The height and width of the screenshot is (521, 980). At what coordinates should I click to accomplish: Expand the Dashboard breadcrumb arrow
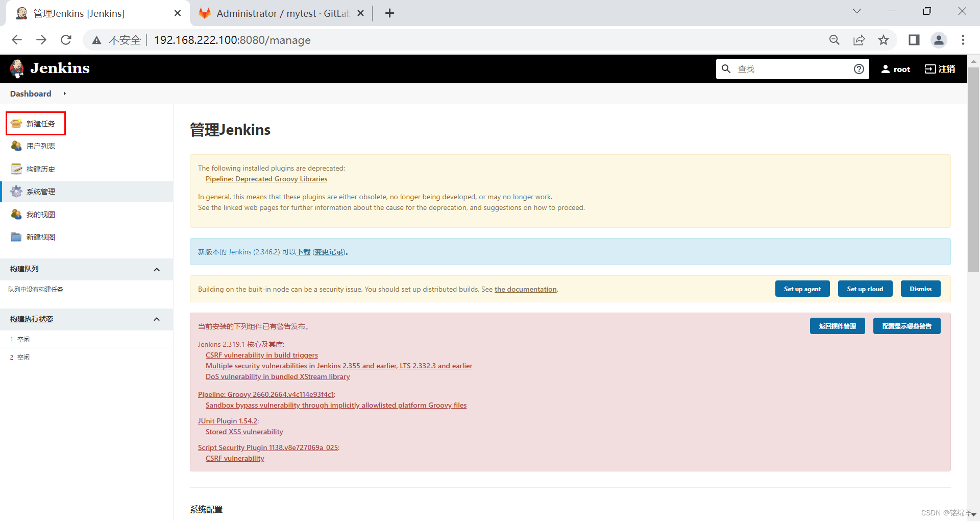(x=64, y=93)
